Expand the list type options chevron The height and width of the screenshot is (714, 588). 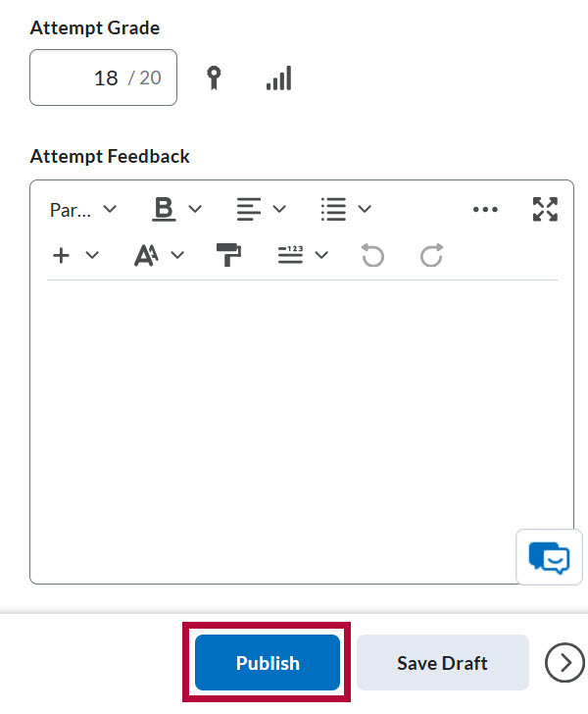(365, 209)
